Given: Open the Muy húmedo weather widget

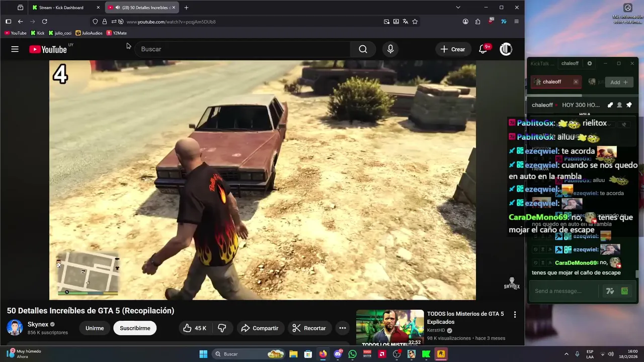Looking at the screenshot, I should tap(24, 354).
